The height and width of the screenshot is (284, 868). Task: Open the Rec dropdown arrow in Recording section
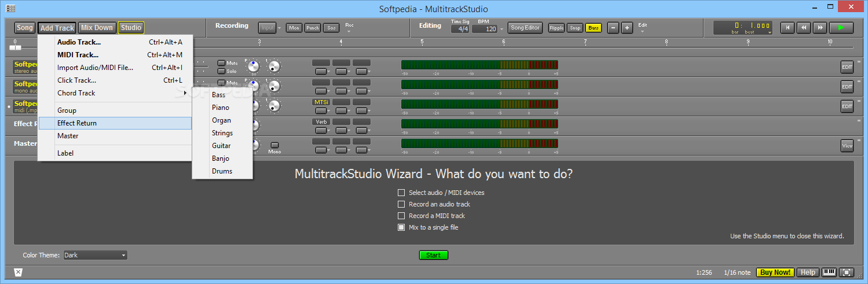coord(349,32)
